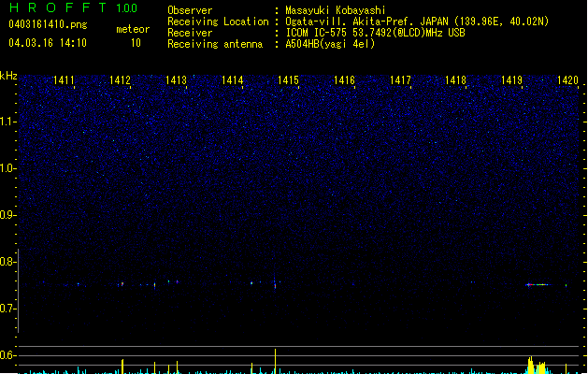Select the observer name Masayuki Kobayashi

(x=336, y=10)
